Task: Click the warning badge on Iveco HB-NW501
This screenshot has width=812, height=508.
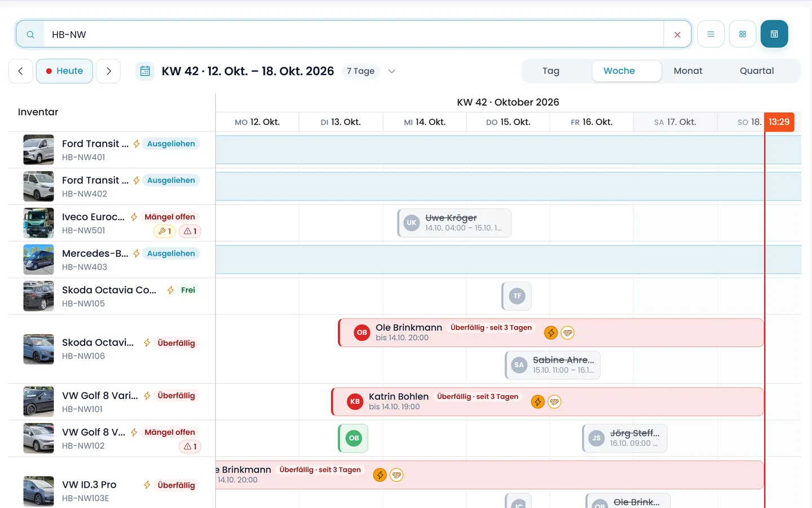Action: 190,231
